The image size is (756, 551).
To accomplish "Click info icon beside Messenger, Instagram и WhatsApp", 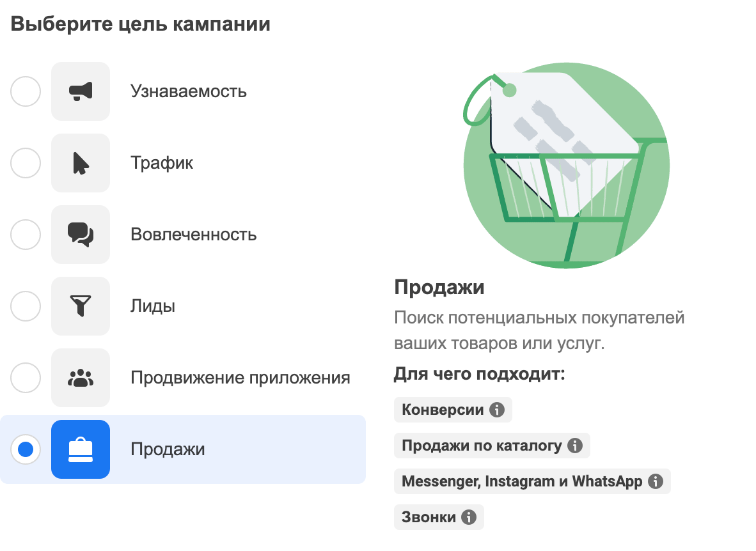I will point(655,481).
